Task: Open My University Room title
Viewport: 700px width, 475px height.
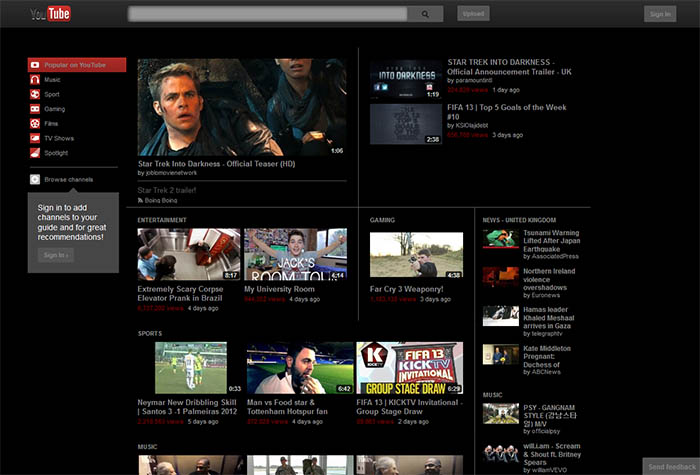Action: tap(279, 289)
